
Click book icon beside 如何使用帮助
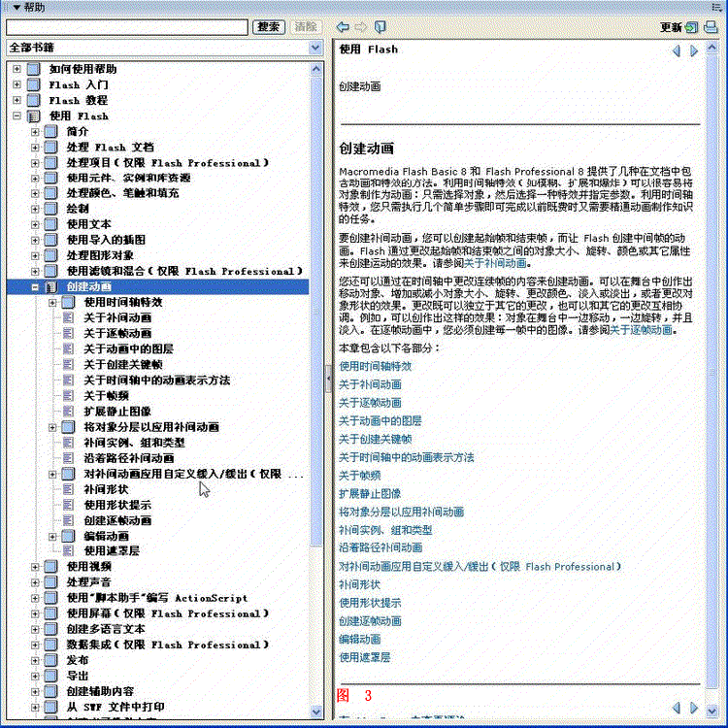[33, 69]
